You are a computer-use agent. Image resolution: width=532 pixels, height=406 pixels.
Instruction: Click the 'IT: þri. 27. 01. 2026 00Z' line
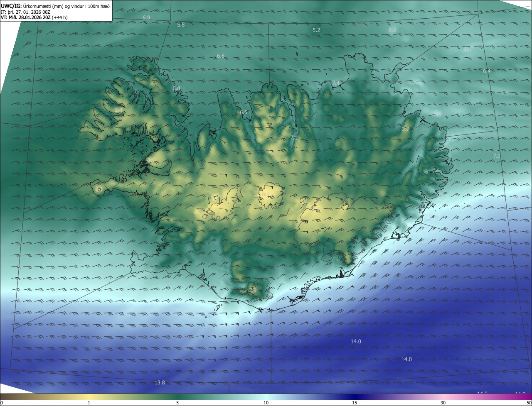point(26,12)
